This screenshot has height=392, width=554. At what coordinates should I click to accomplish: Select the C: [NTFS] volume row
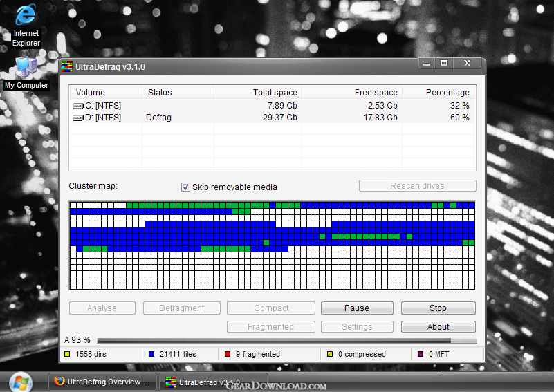pos(272,106)
